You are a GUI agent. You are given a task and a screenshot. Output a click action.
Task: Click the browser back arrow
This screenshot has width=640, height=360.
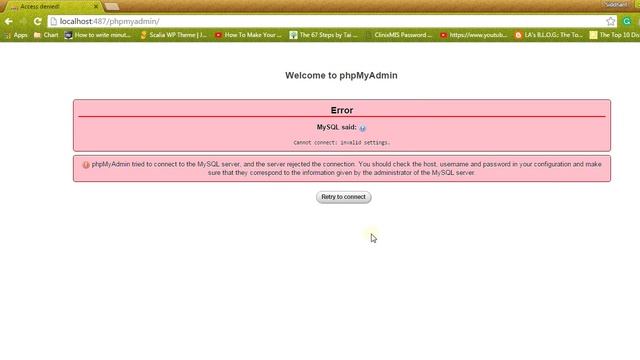tap(9, 21)
